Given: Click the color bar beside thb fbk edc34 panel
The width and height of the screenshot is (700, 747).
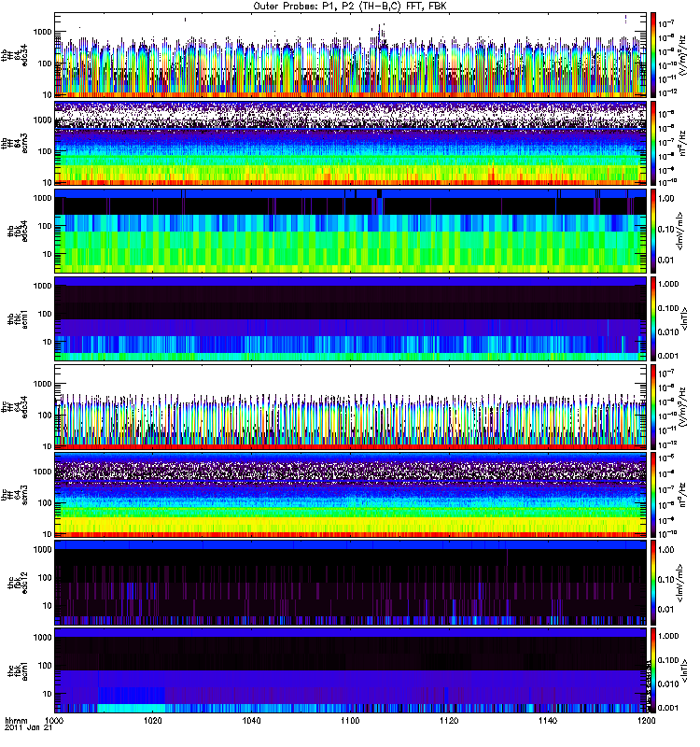Looking at the screenshot, I should coord(653,231).
